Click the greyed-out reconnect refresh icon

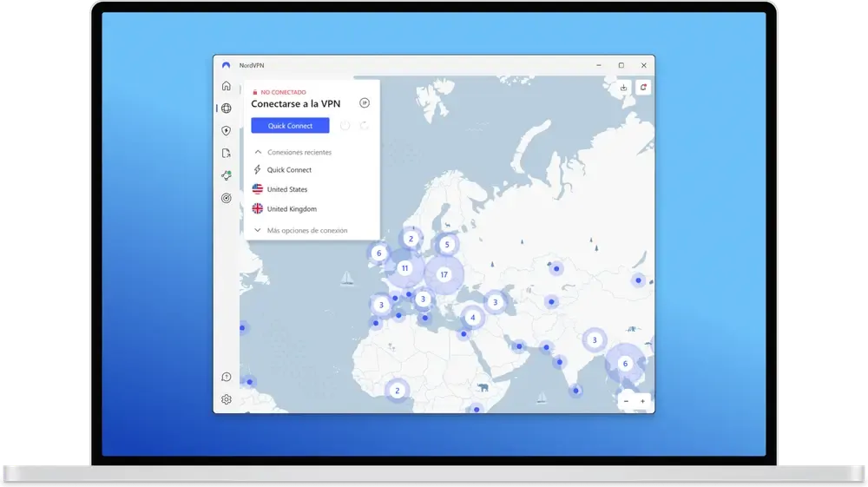pos(365,126)
